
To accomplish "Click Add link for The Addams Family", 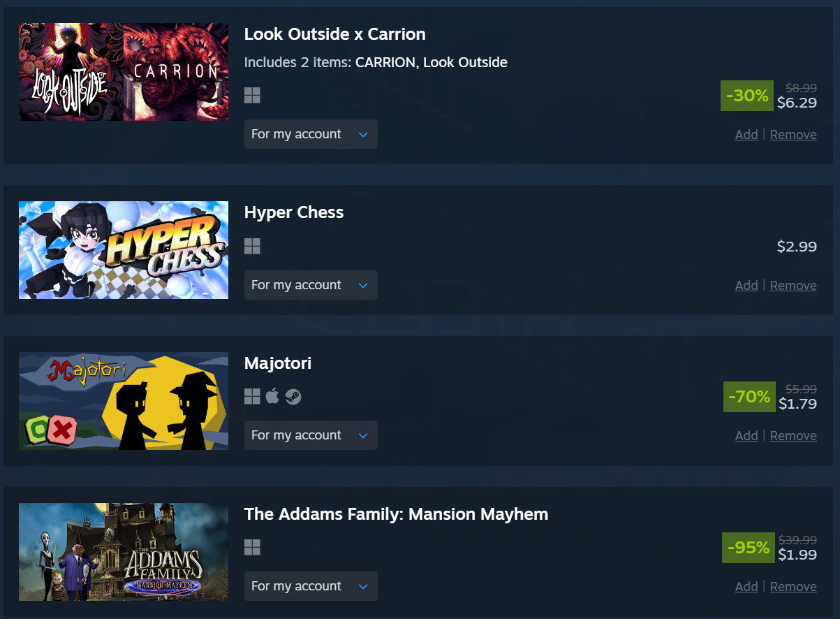I will coord(746,587).
